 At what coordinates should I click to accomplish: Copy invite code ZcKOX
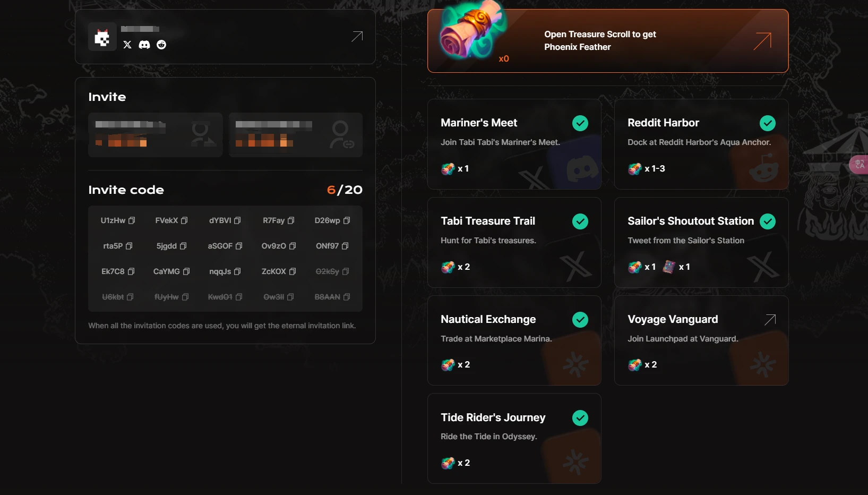[293, 271]
